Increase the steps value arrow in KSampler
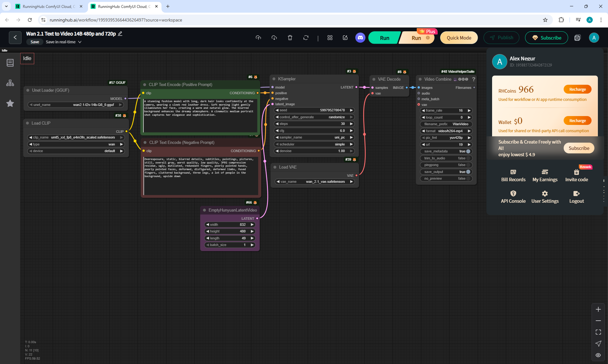The height and width of the screenshot is (364, 608). pyautogui.click(x=351, y=124)
